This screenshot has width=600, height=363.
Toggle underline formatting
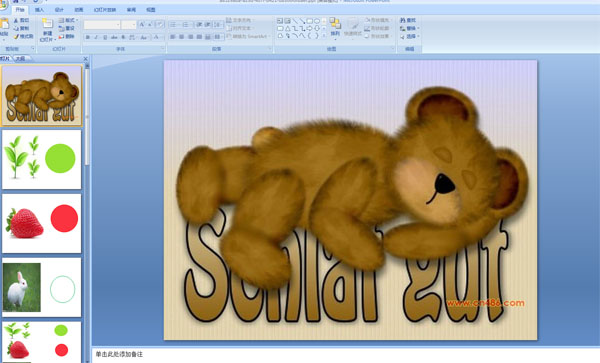[x=105, y=37]
